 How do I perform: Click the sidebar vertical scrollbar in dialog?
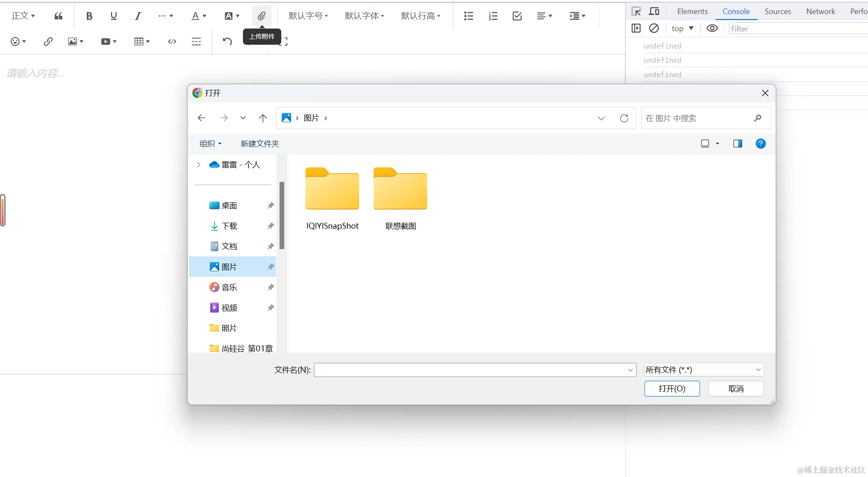(282, 216)
